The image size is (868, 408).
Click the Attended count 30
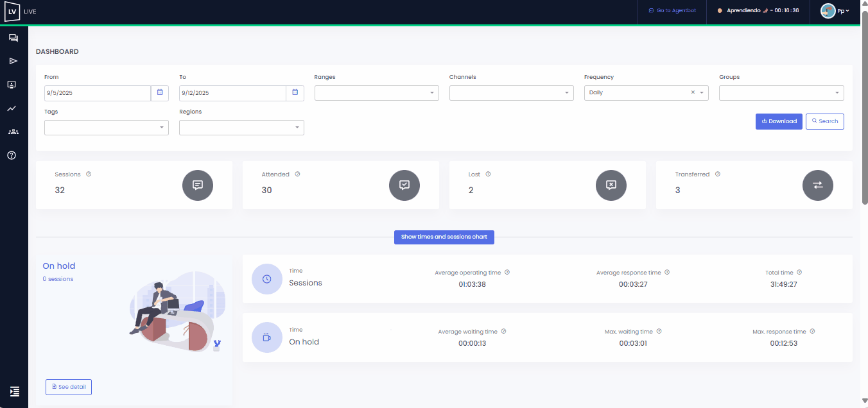point(266,191)
